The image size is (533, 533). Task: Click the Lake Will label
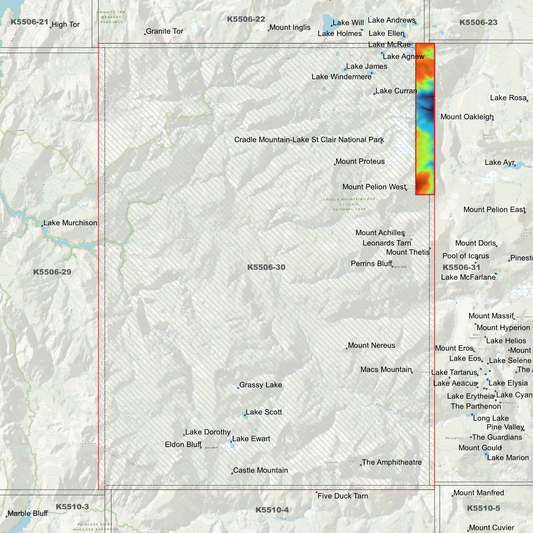click(x=348, y=23)
